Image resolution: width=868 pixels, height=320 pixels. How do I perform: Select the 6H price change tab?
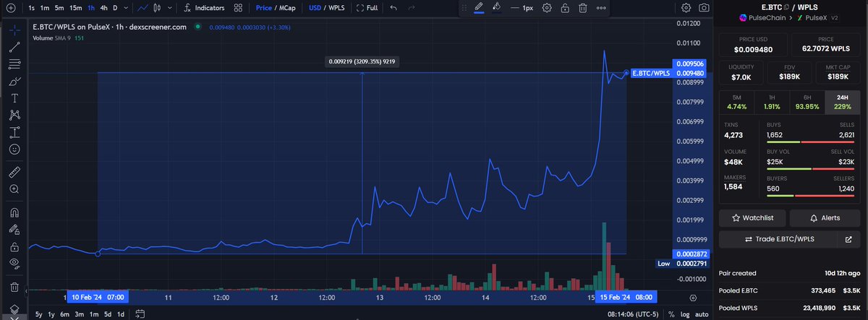click(807, 102)
